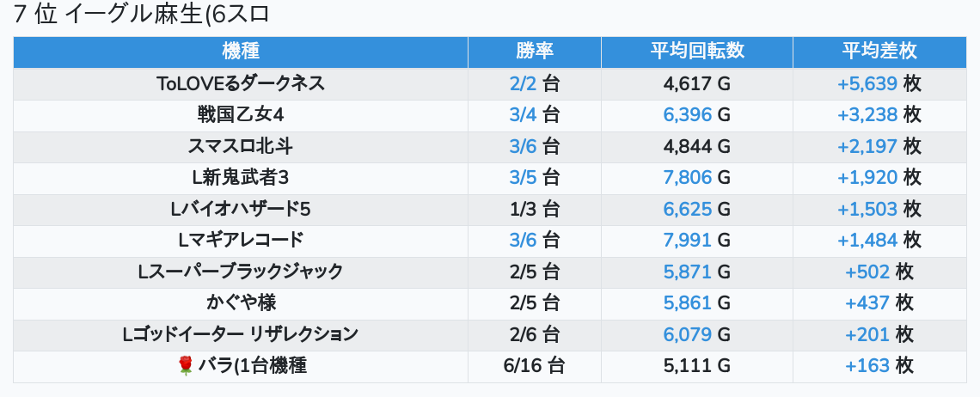The height and width of the screenshot is (397, 980).
Task: Open Lマギアレコード 7,991 spins link
Action: tap(688, 241)
